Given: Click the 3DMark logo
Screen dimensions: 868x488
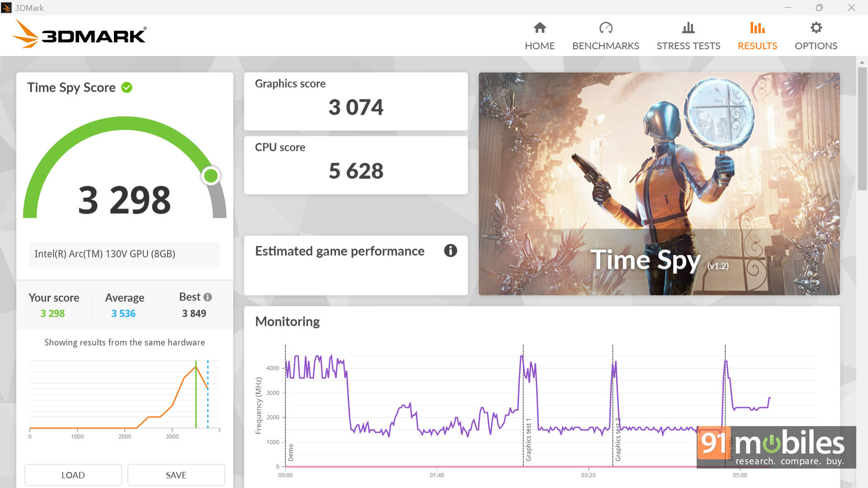Looking at the screenshot, I should pyautogui.click(x=79, y=34).
